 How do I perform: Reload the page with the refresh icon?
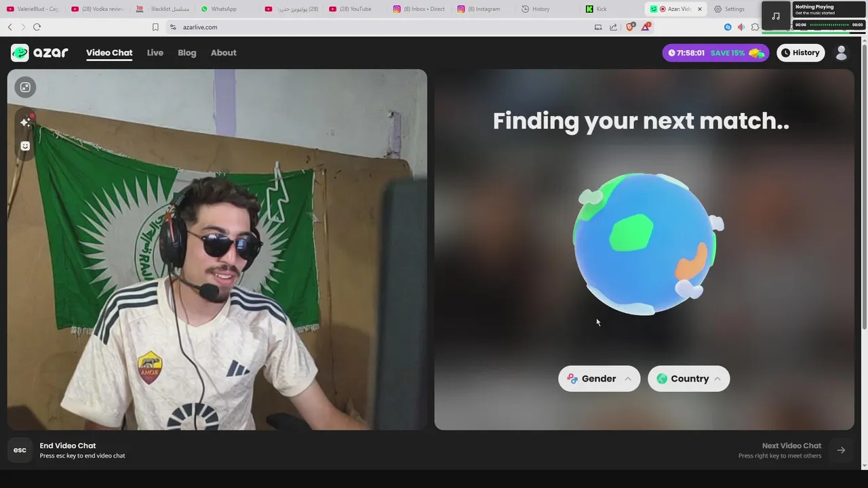point(37,27)
